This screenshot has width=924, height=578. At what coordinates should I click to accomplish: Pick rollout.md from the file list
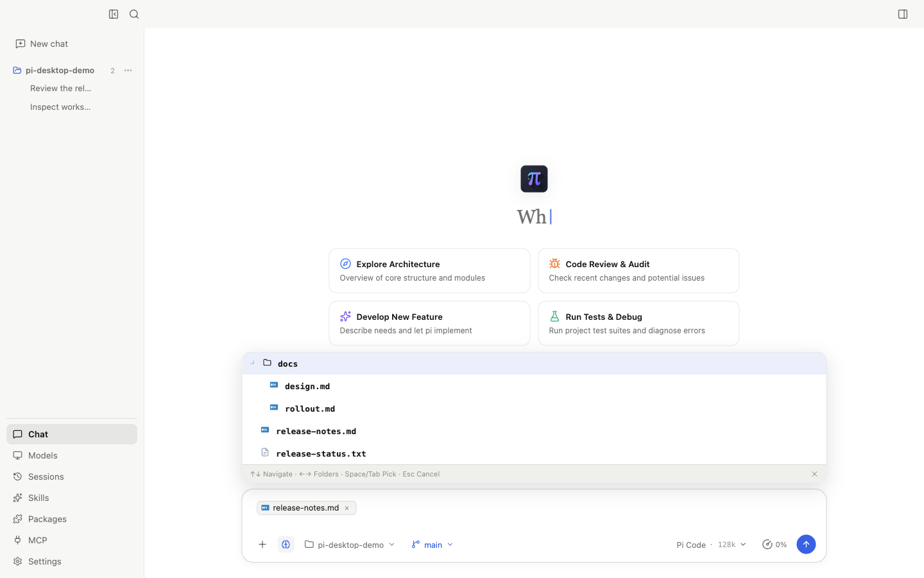pos(534,408)
